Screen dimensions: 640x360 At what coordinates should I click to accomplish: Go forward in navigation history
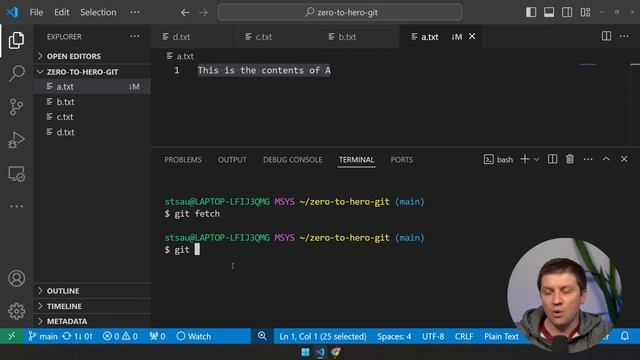point(203,13)
